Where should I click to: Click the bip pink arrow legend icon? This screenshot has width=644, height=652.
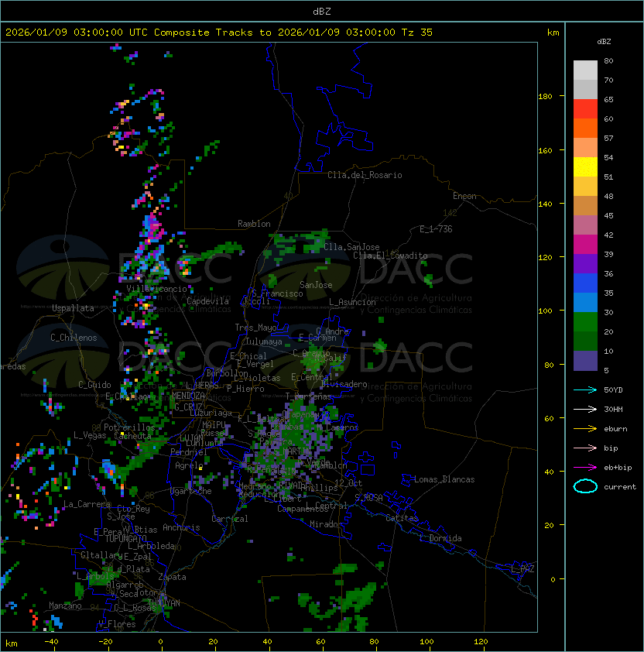pyautogui.click(x=585, y=448)
